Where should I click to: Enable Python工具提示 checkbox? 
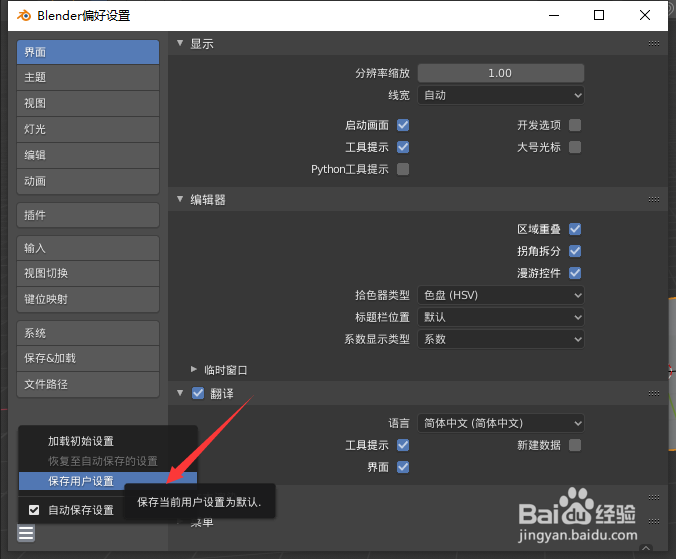(403, 169)
